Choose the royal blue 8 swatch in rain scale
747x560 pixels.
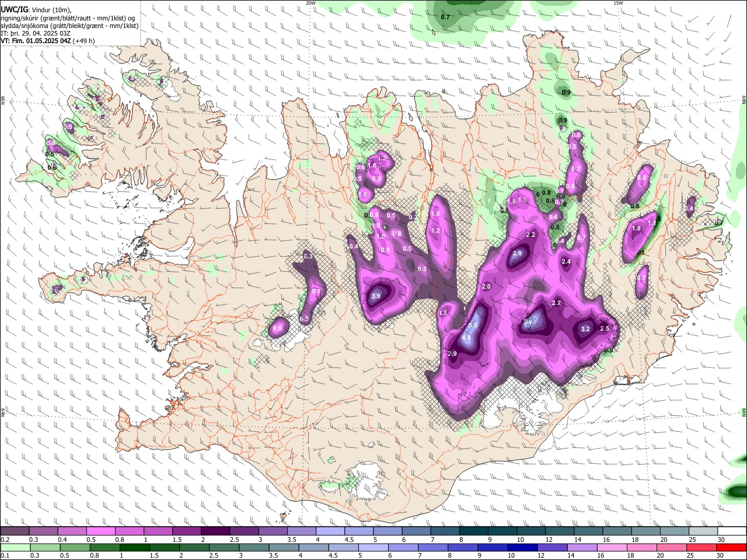(x=463, y=548)
